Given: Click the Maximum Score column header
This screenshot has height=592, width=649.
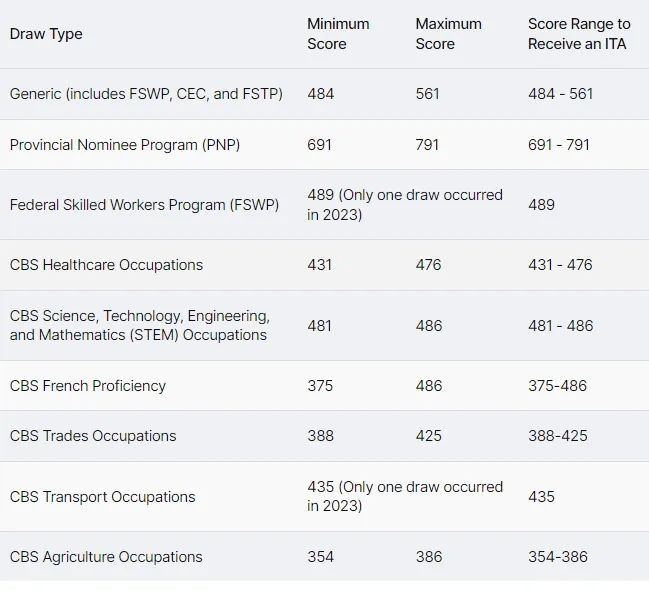Looking at the screenshot, I should 448,34.
